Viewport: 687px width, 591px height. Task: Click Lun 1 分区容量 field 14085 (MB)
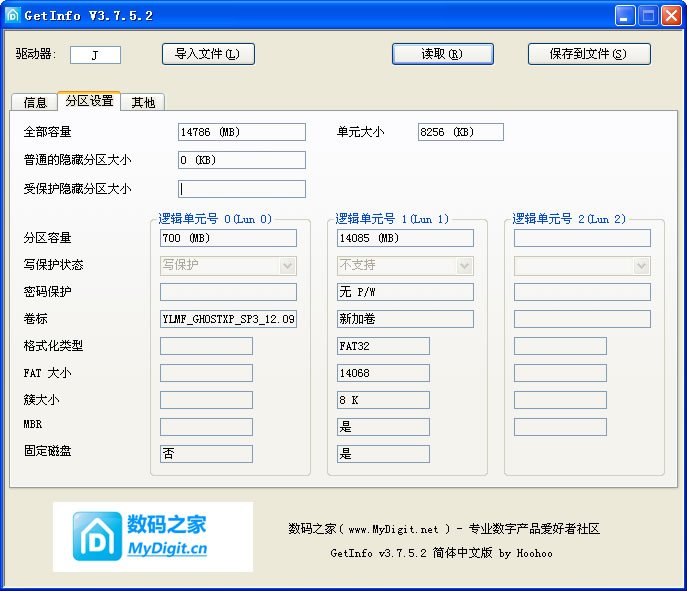[x=405, y=238]
